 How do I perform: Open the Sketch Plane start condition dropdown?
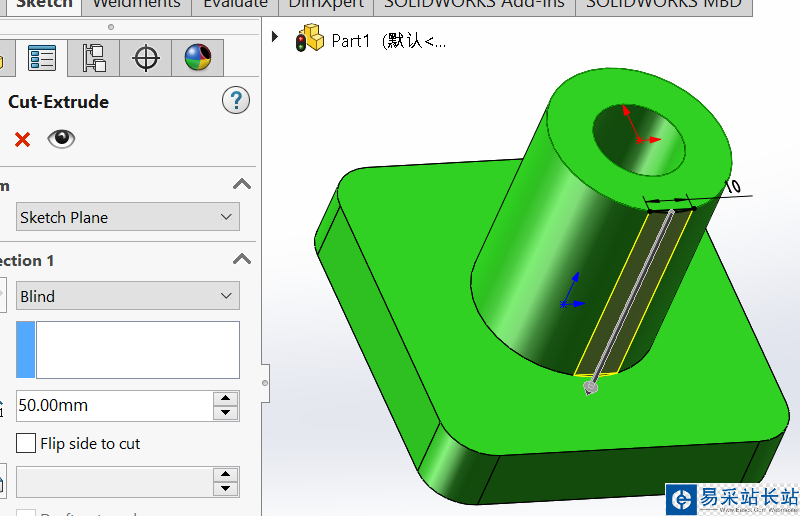tap(128, 217)
